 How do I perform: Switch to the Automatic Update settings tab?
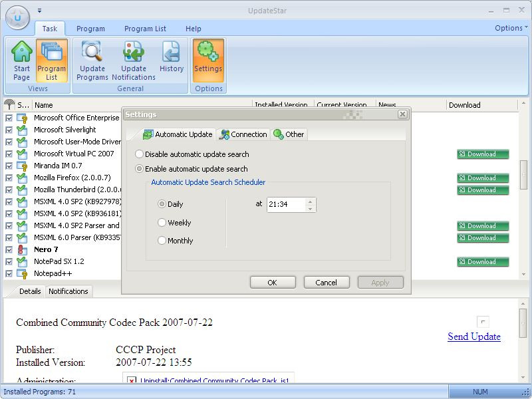[x=178, y=134]
